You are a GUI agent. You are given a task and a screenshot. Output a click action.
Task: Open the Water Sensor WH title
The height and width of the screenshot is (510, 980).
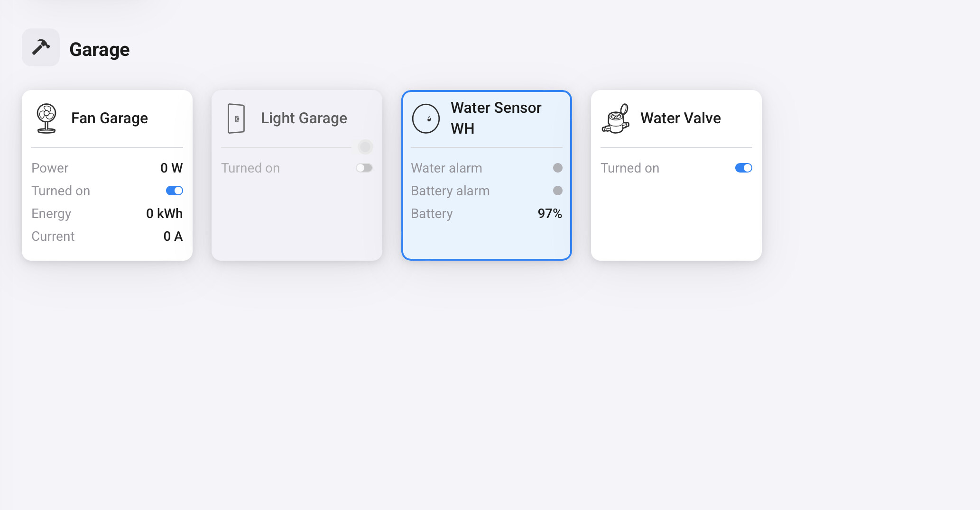496,118
